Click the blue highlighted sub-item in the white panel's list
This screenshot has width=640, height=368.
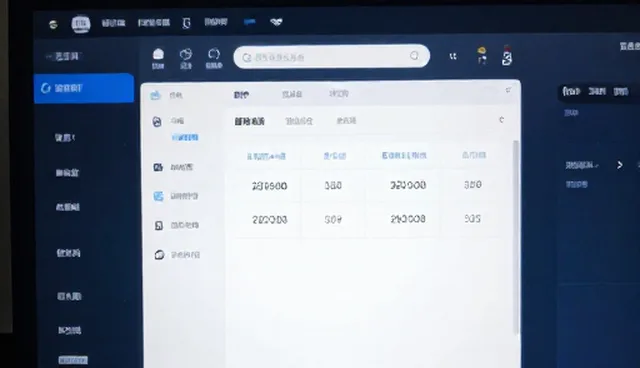coord(185,137)
